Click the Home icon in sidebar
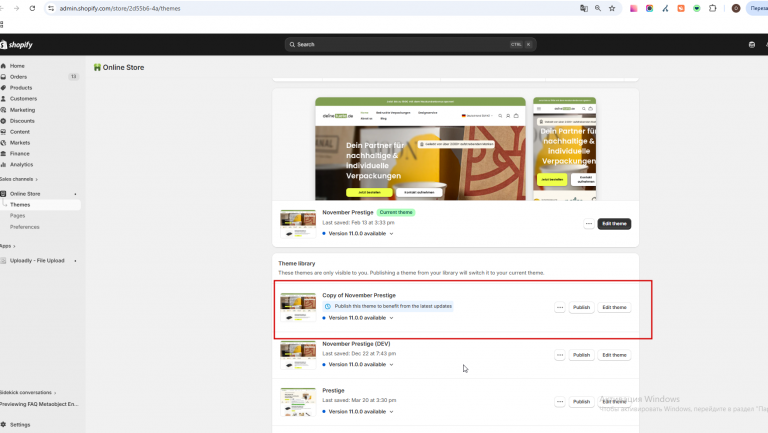 coord(3,66)
